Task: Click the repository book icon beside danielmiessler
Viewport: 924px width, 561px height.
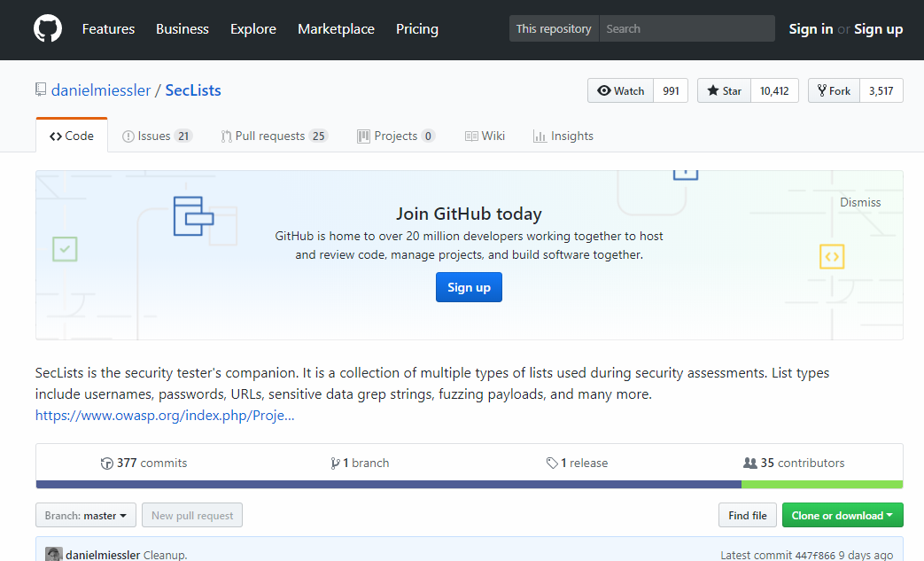Action: (x=41, y=90)
